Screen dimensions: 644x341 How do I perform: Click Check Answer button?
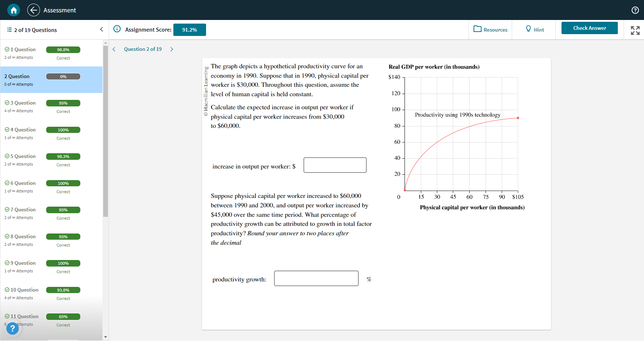coord(589,28)
